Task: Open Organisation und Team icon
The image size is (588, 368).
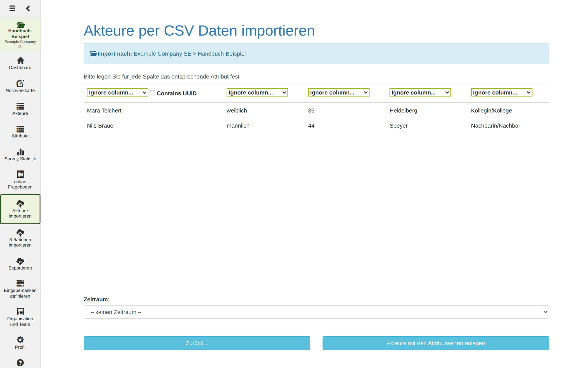Action: click(x=20, y=311)
